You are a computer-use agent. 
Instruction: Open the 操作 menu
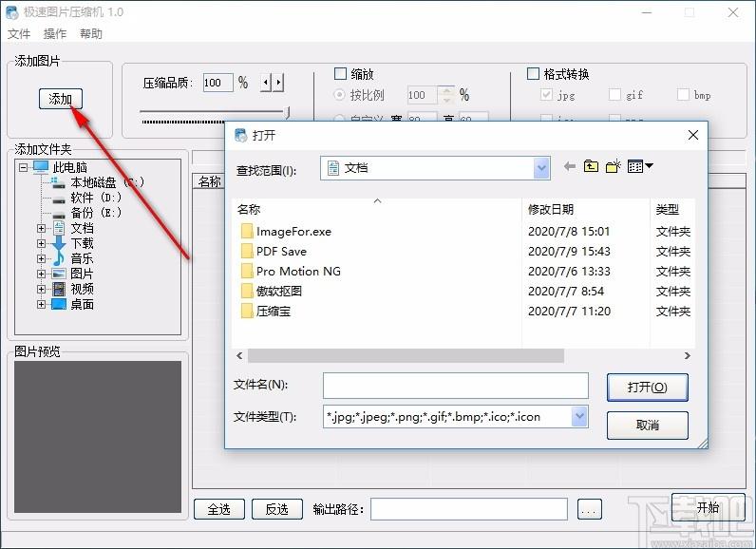55,34
